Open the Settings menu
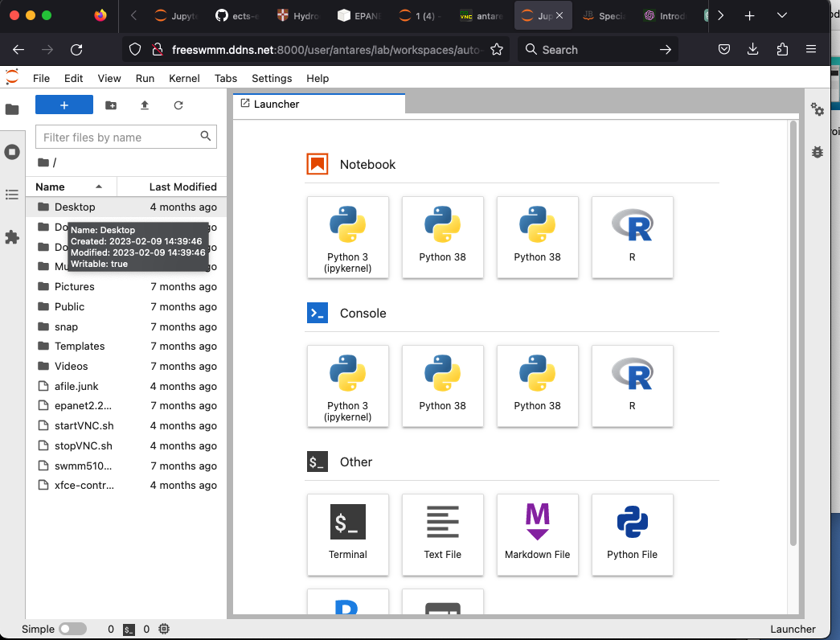 tap(272, 78)
